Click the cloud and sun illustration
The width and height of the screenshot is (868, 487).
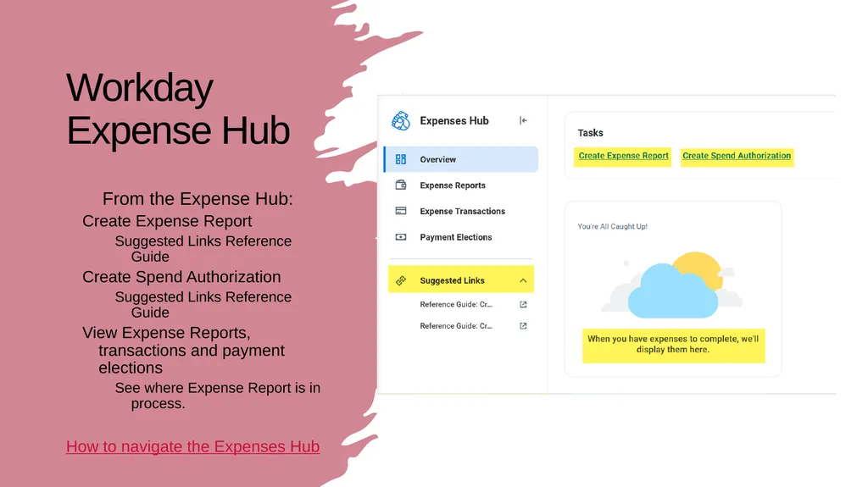(x=672, y=285)
